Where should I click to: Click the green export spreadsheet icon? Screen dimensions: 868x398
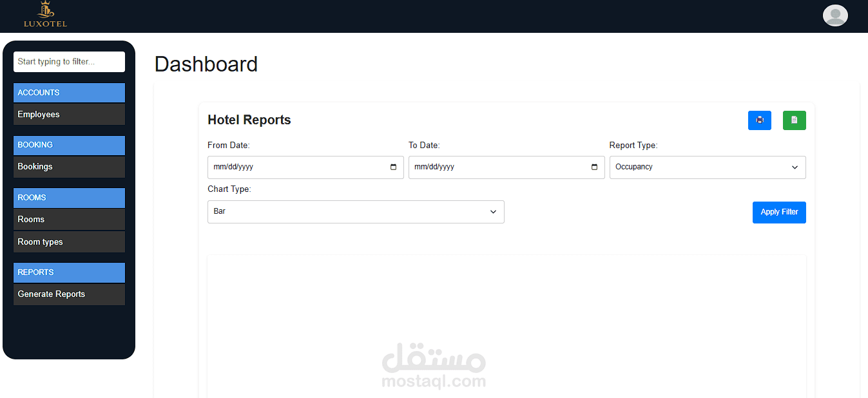tap(795, 120)
